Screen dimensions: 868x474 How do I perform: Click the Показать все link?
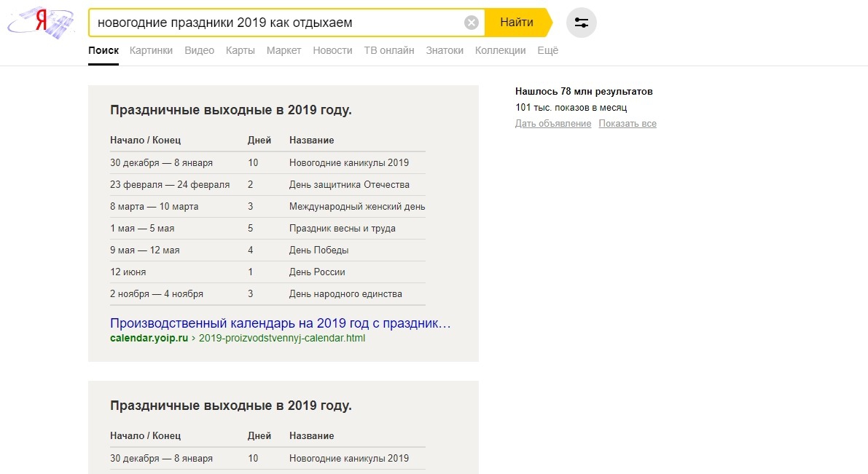point(627,124)
